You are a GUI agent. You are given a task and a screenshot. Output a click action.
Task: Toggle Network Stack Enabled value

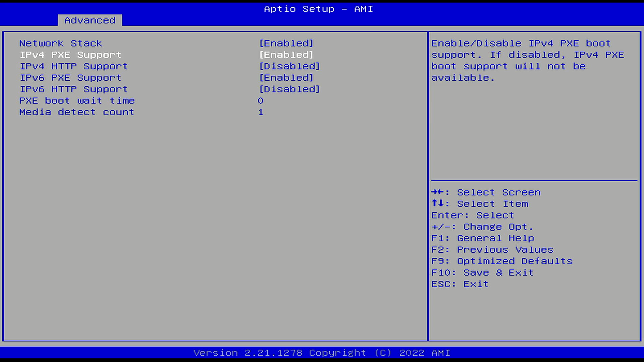tap(286, 44)
